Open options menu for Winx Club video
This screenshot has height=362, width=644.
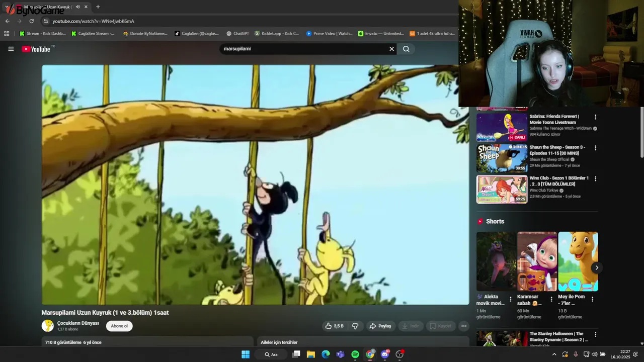point(595,178)
